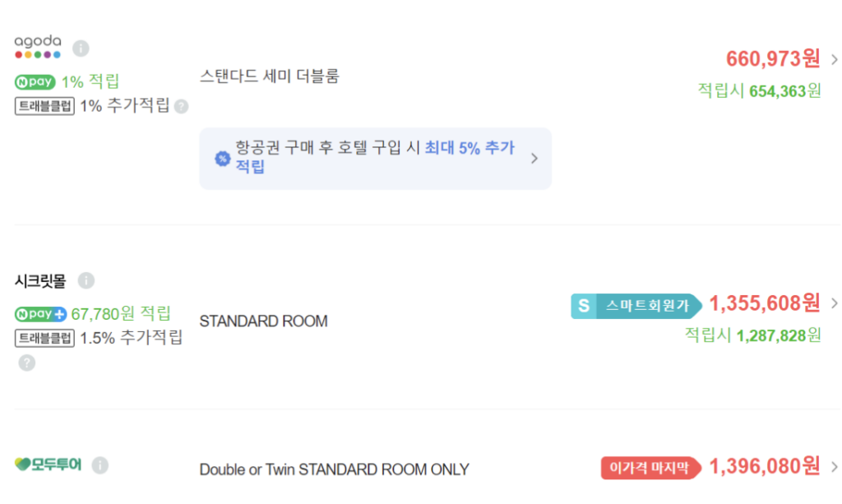The width and height of the screenshot is (842, 504).
Task: Click info icon next to Agoda
Action: point(81,48)
